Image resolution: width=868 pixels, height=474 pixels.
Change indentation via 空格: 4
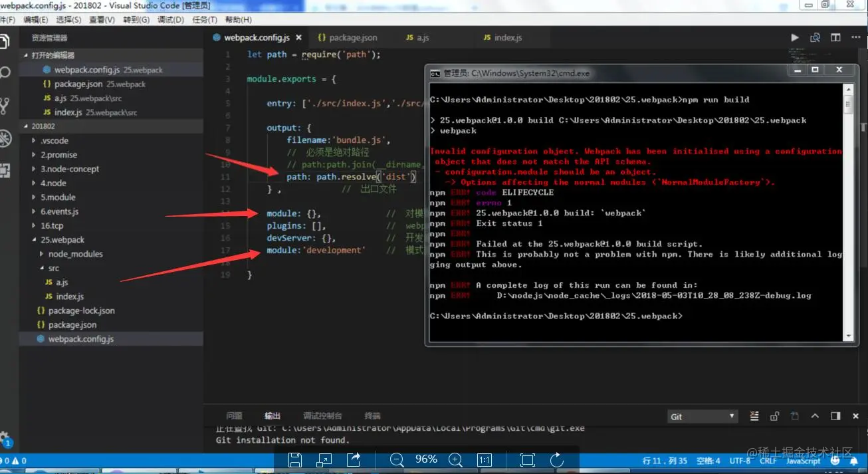[x=708, y=461]
